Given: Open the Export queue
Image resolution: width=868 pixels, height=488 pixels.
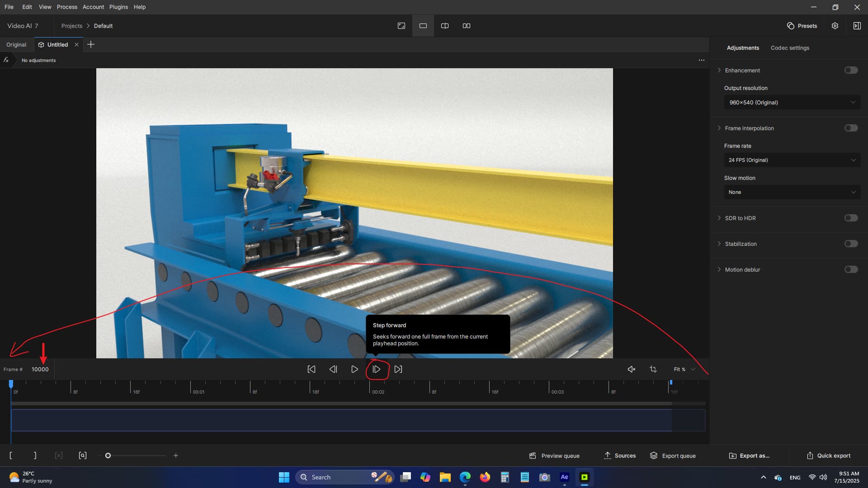Looking at the screenshot, I should (x=673, y=455).
